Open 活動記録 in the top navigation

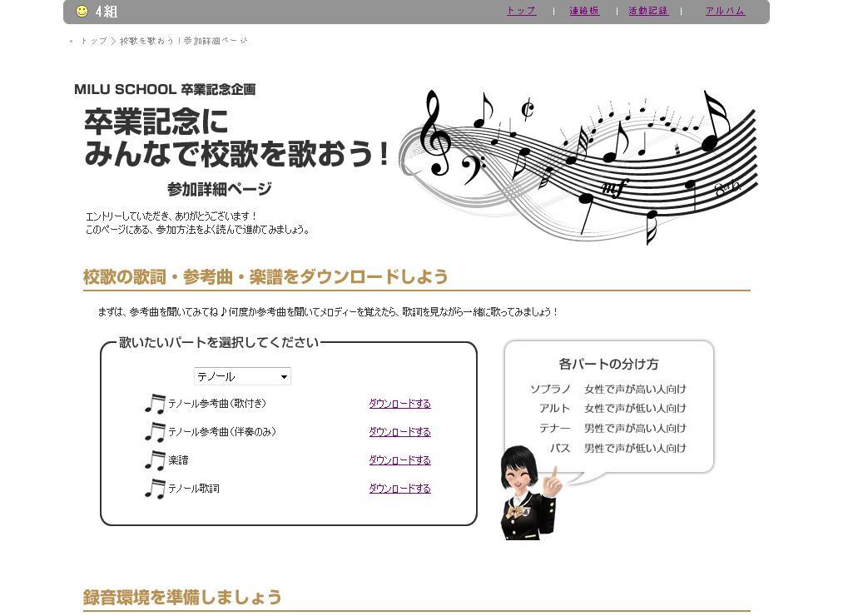648,11
